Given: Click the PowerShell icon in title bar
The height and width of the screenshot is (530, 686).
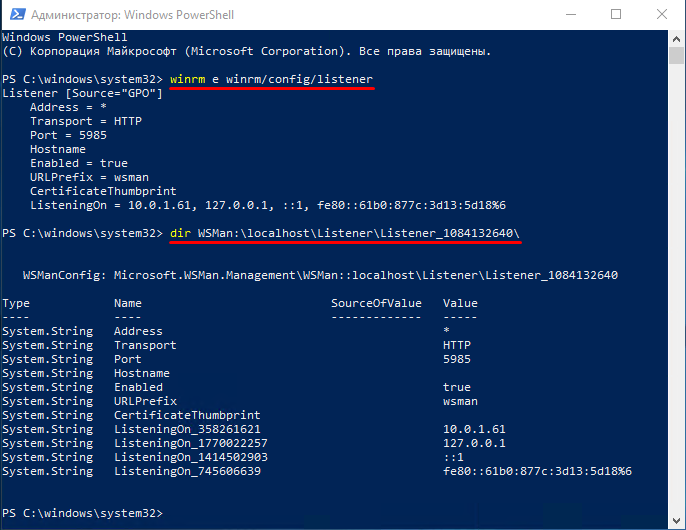Looking at the screenshot, I should [18, 14].
